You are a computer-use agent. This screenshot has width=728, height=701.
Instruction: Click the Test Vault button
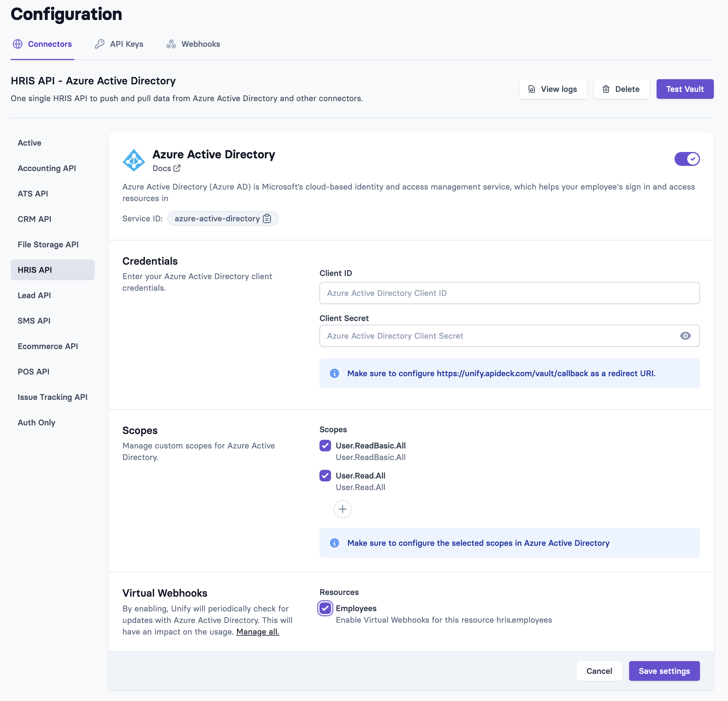(685, 89)
